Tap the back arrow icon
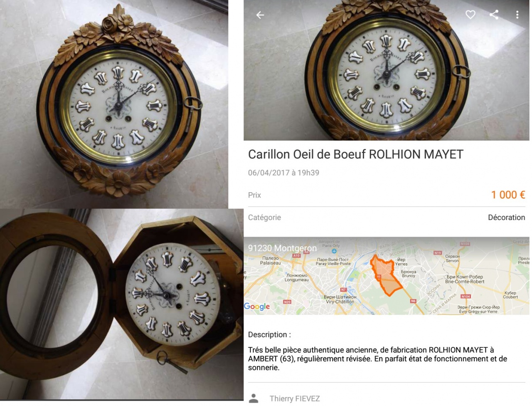Viewport: 532px width, 406px height. [260, 15]
